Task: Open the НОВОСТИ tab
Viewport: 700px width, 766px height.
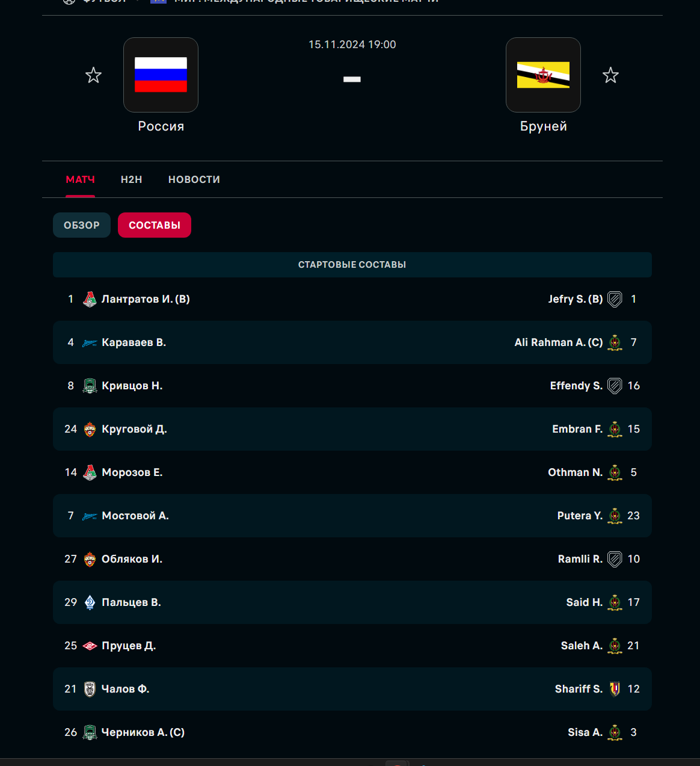Action: click(194, 179)
